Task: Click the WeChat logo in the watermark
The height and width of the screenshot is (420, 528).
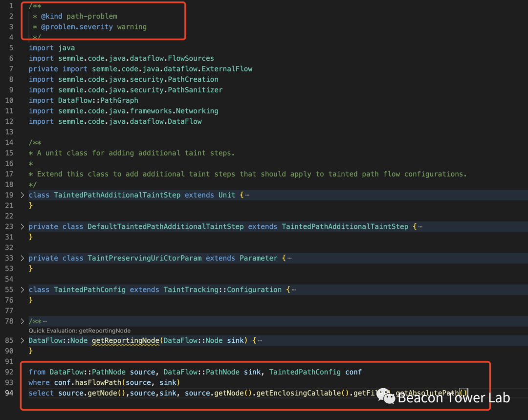Action: click(385, 396)
